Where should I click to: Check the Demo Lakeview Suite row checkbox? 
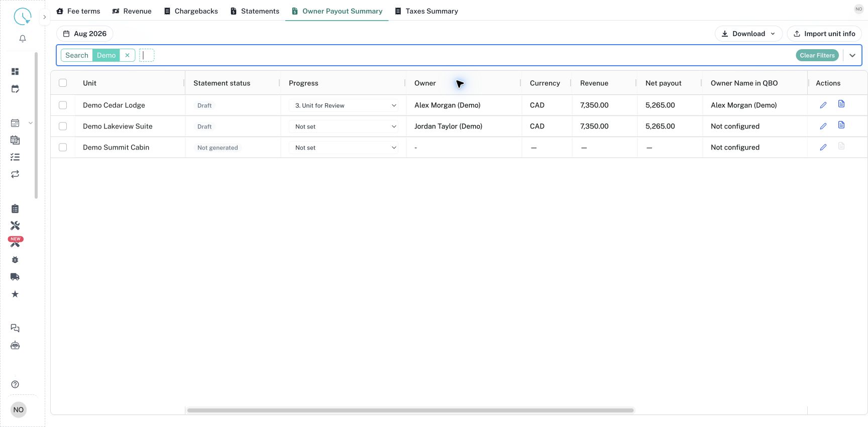[63, 126]
